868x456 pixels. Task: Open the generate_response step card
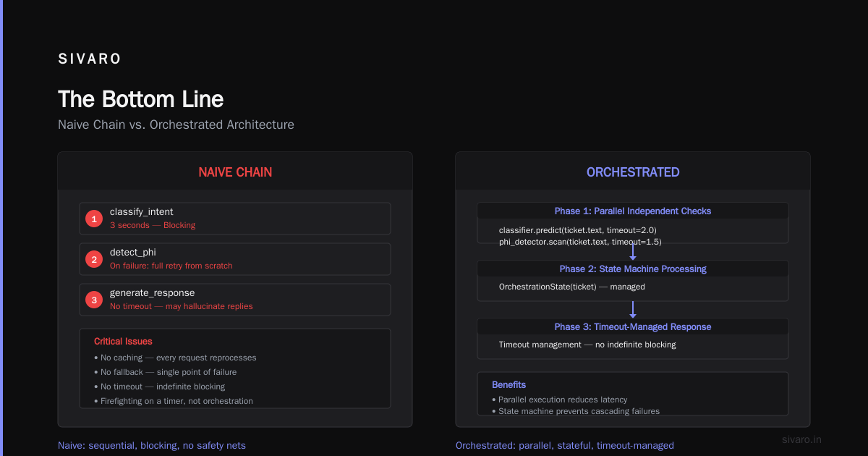[x=235, y=300]
